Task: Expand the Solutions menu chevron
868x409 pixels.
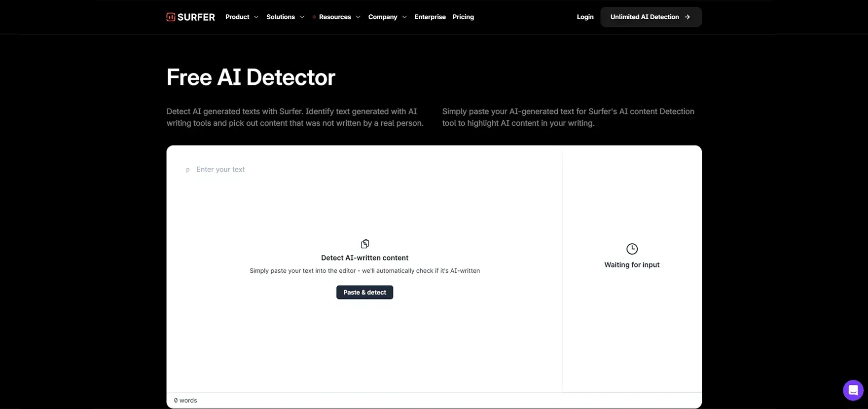Action: [x=302, y=17]
